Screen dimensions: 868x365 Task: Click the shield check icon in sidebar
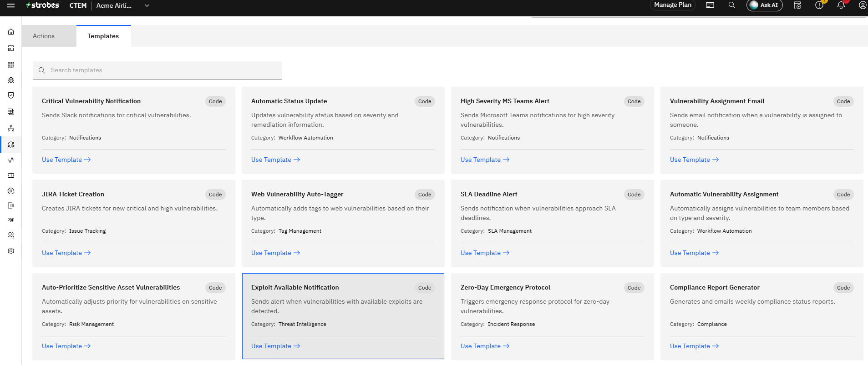11,95
